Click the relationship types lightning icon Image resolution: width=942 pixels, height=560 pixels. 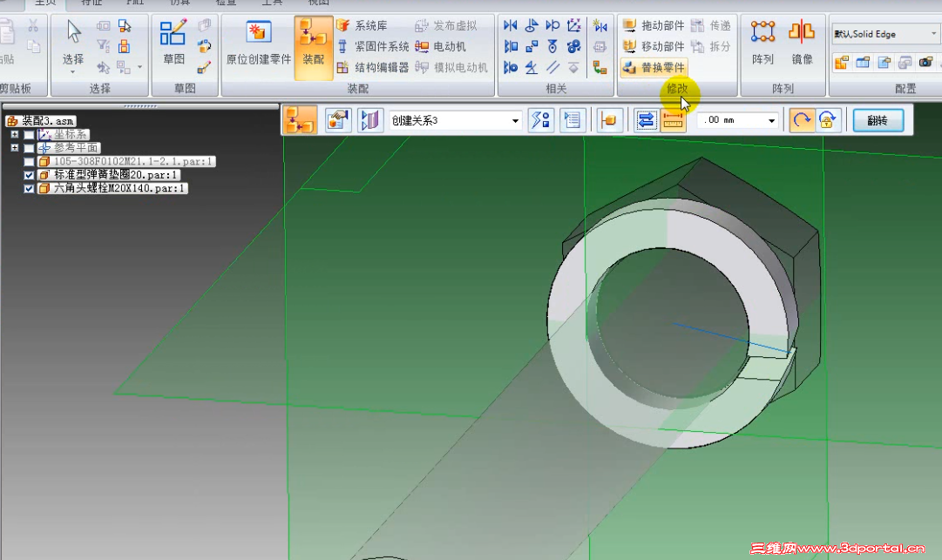539,120
